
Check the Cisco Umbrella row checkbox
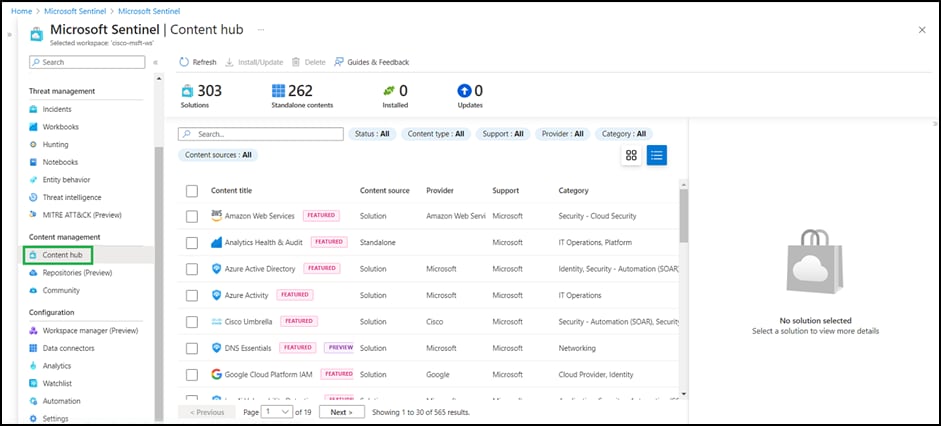point(192,322)
